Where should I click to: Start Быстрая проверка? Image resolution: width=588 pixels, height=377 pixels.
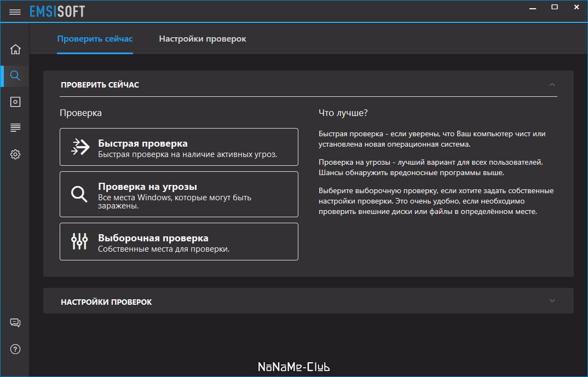coord(179,147)
